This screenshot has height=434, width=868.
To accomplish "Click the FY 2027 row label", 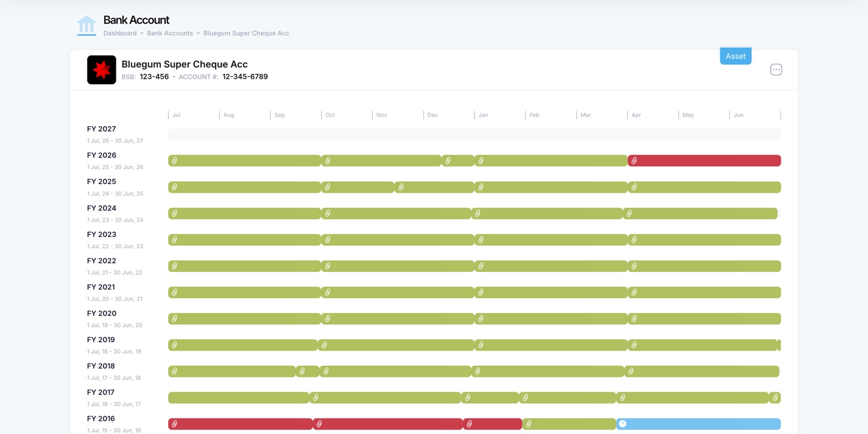I will pyautogui.click(x=101, y=129).
